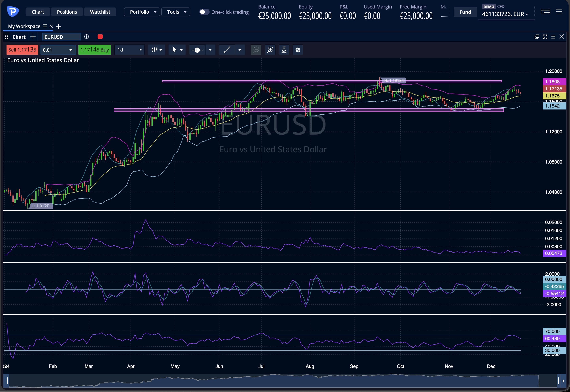This screenshot has height=392, width=570.
Task: Open the 1d timeframe dropdown
Action: [x=130, y=50]
